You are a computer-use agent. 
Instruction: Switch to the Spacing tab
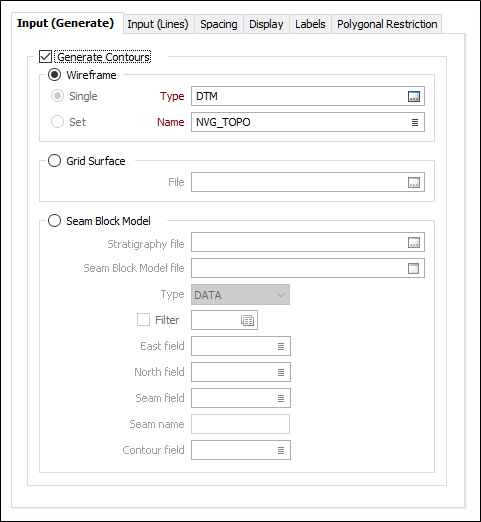click(219, 24)
